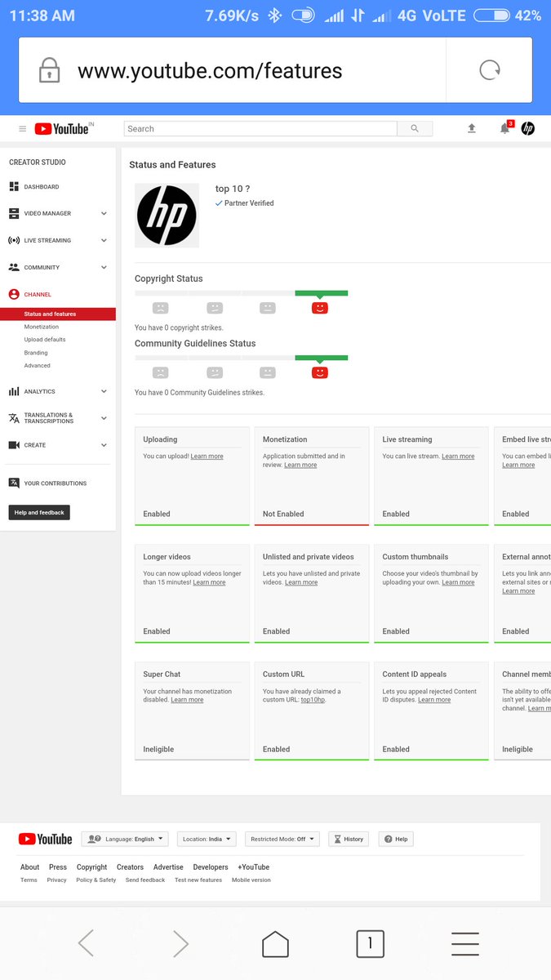Open the Restricted Mode: Off dropdown
Viewport: 551px width, 980px height.
click(x=282, y=839)
